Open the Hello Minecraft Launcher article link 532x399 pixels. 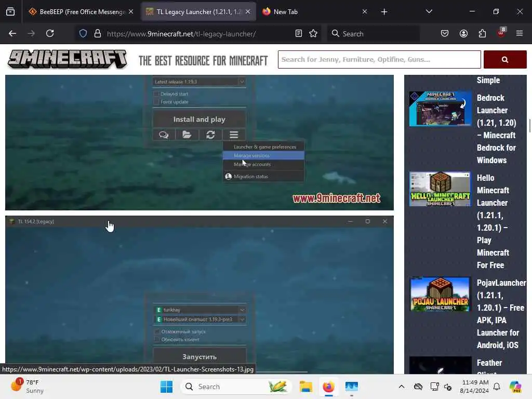point(493,221)
